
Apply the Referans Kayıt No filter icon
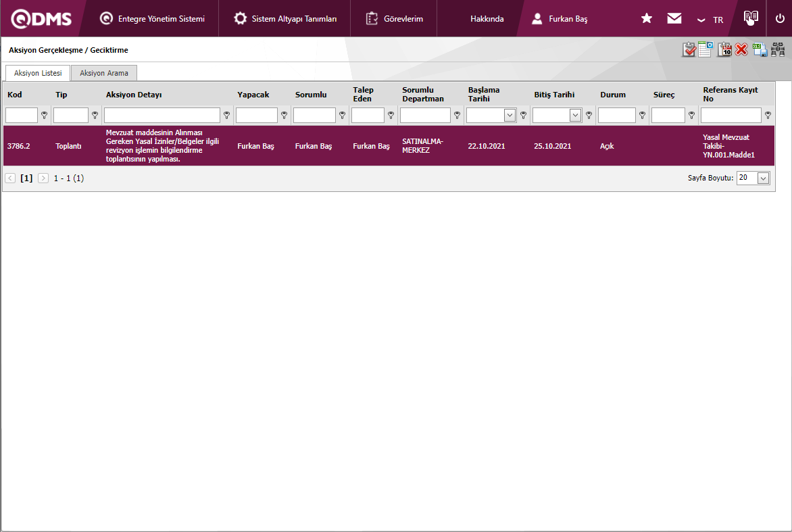(x=768, y=115)
